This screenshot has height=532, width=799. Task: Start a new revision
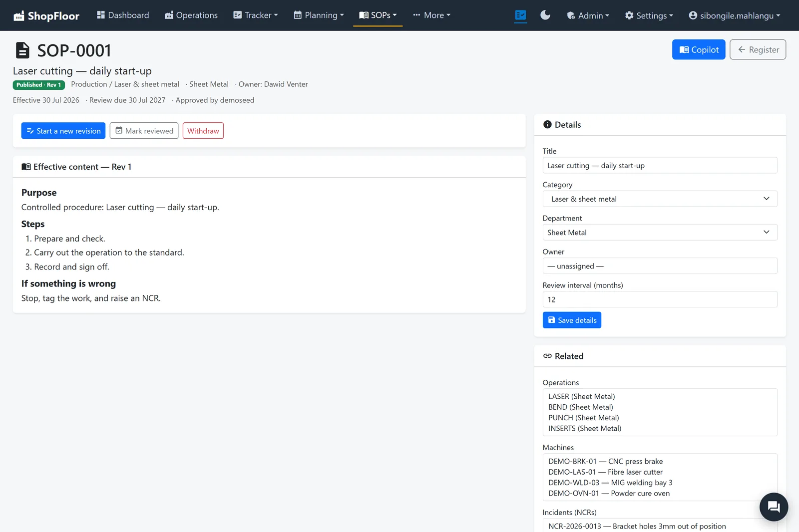[x=63, y=131]
